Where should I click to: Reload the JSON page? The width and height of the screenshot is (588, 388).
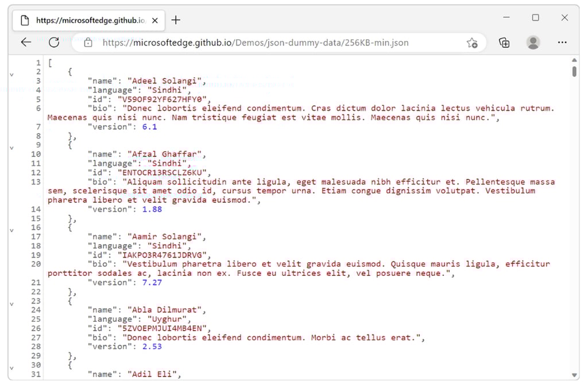tap(53, 42)
